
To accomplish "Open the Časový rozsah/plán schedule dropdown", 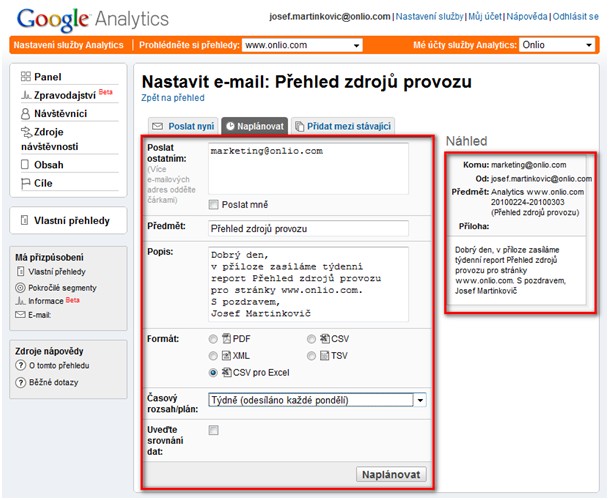I will tap(317, 400).
